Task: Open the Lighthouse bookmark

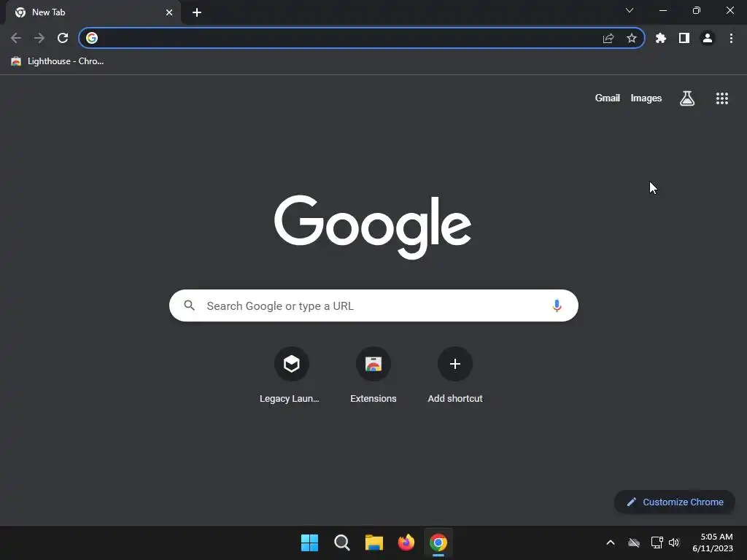Action: tap(57, 61)
